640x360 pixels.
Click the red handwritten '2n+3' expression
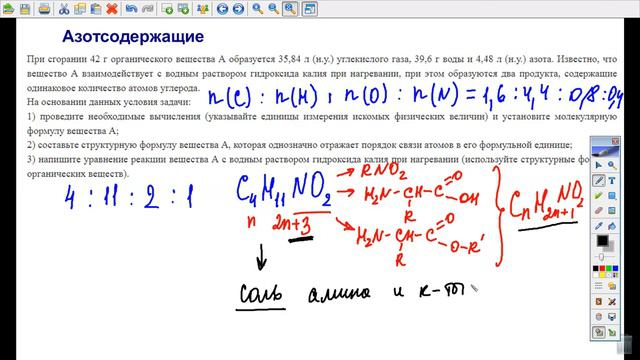[292, 225]
